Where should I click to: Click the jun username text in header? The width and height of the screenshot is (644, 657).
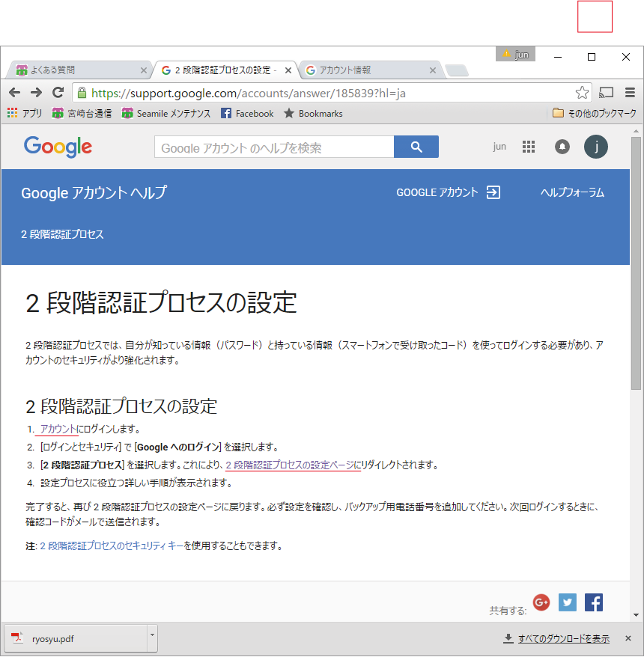(499, 147)
